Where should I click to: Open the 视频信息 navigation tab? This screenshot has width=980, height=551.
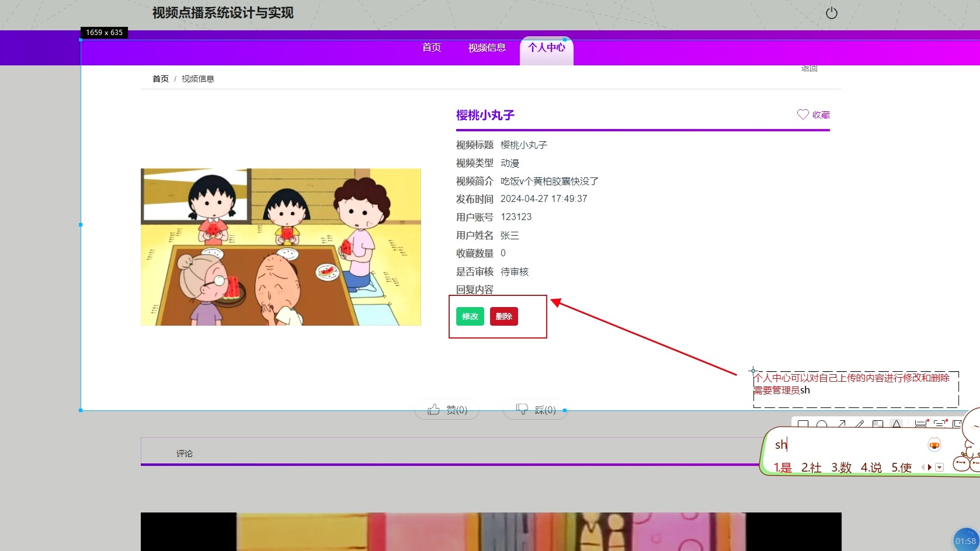[x=486, y=47]
